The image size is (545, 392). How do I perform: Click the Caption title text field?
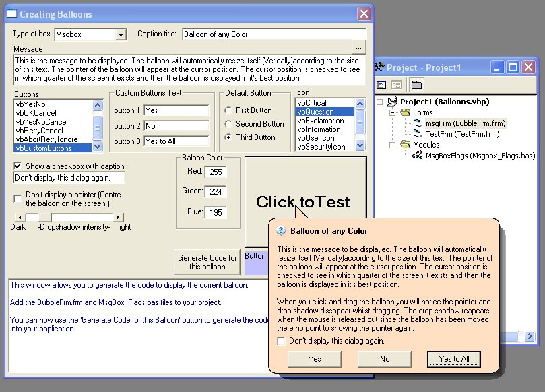273,34
